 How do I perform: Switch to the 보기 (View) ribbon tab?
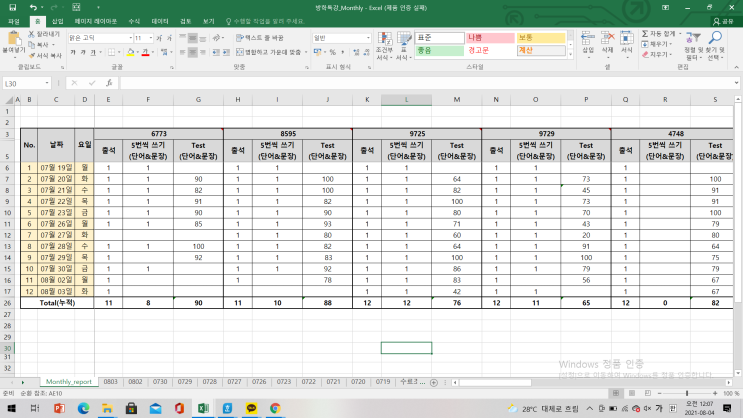(x=208, y=21)
